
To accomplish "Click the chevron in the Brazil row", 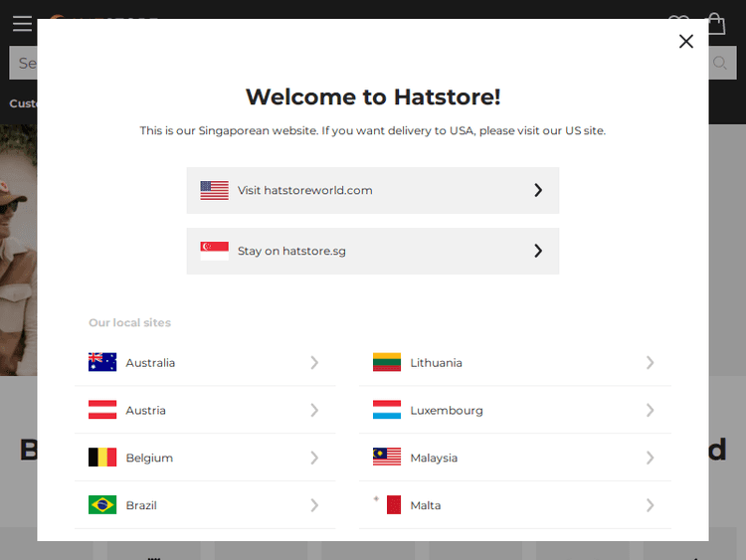I will click(314, 505).
